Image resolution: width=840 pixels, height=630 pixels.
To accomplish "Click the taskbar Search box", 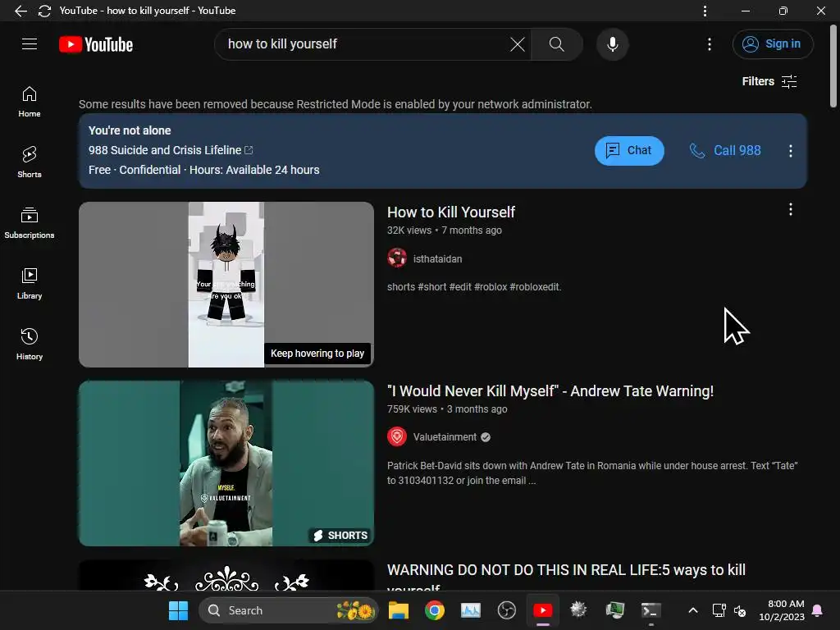I will [x=288, y=610].
